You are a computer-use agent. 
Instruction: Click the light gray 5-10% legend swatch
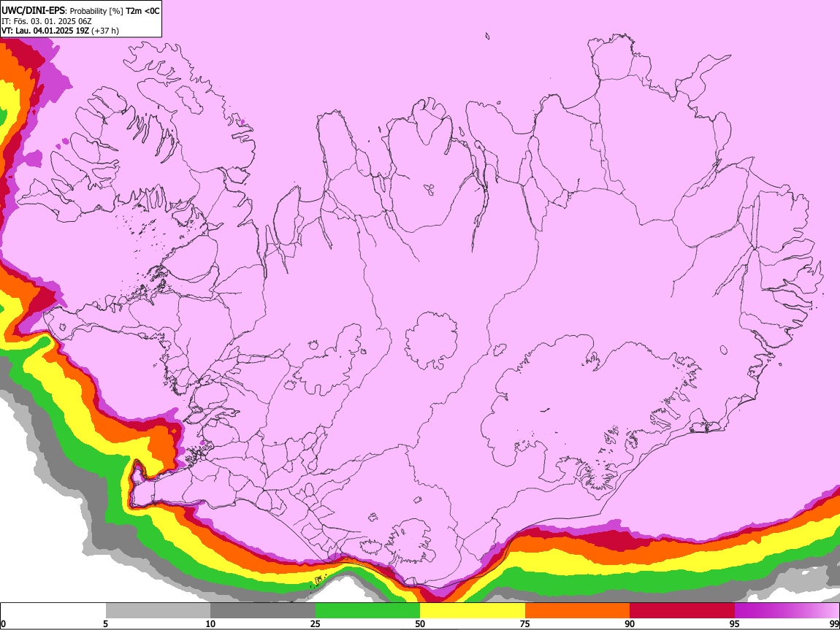(x=158, y=610)
